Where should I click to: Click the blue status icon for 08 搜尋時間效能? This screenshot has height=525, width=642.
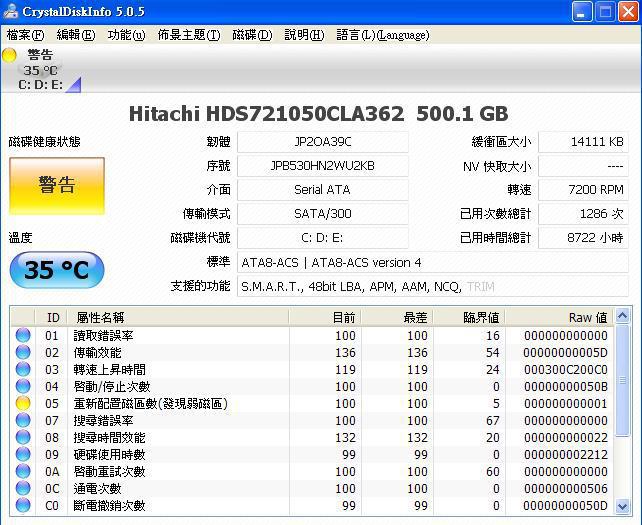[x=23, y=437]
